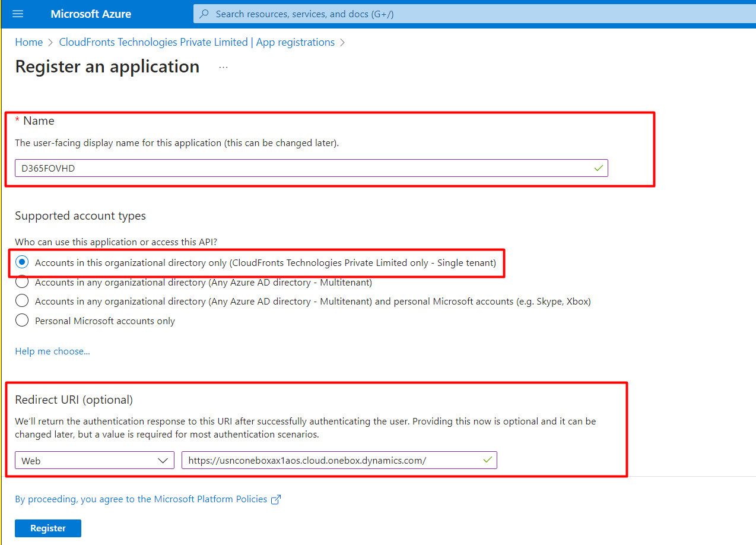
Task: Open the ellipsis menu beside Register an application
Action: [223, 67]
